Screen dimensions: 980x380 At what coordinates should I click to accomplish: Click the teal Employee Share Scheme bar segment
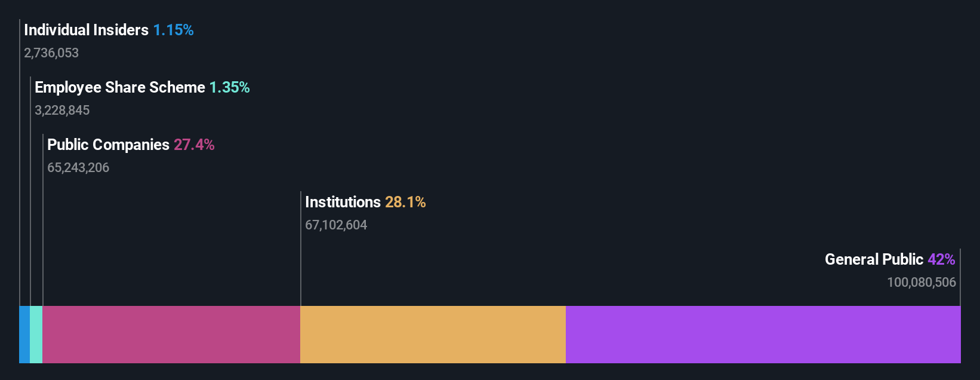coord(36,335)
